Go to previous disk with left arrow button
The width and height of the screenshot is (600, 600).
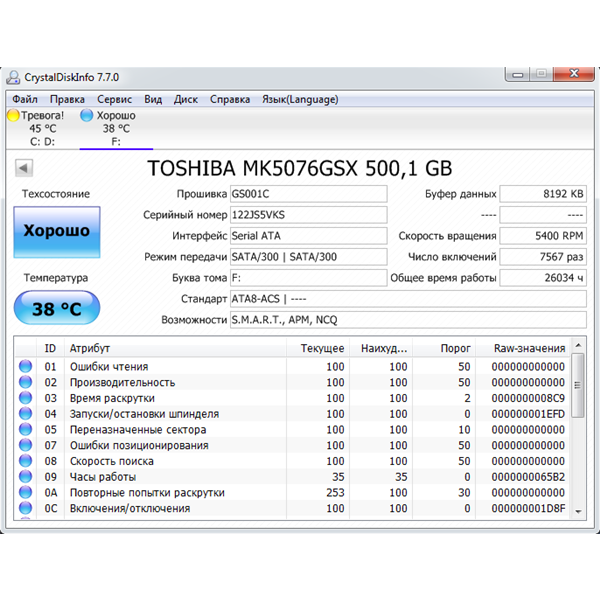pos(24,168)
